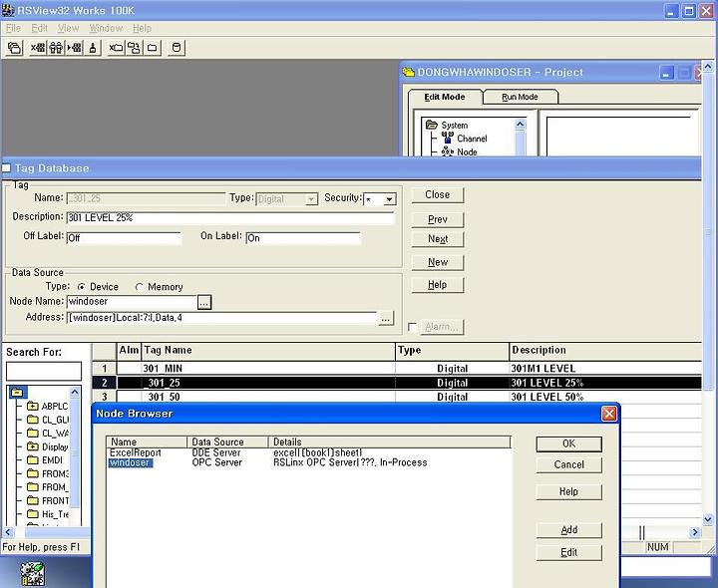Switch to the Run Mode tab
Screen dimensions: 718x588
pyautogui.click(x=521, y=97)
